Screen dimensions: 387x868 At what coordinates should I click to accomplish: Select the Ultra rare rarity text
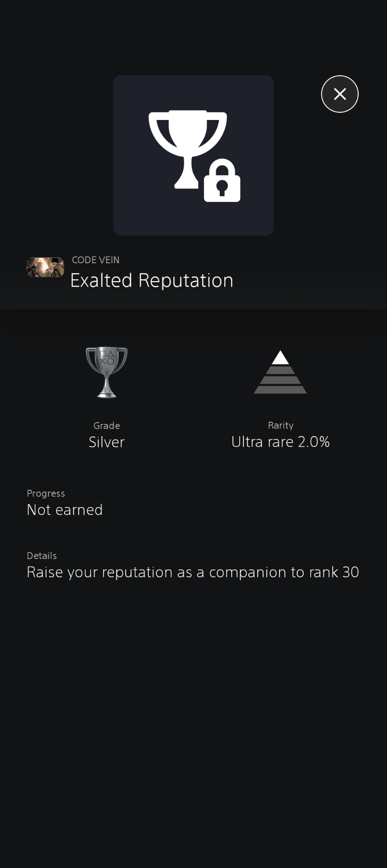pos(262,442)
